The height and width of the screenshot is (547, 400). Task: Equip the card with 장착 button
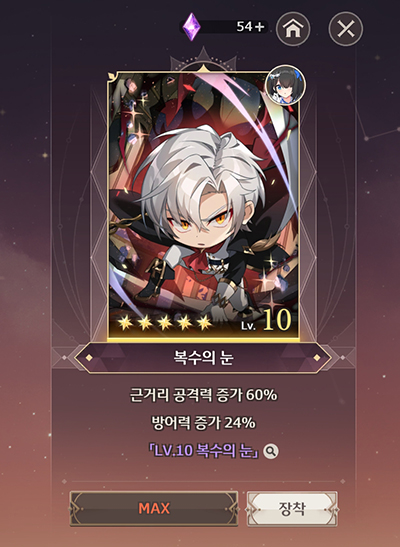[x=292, y=509]
